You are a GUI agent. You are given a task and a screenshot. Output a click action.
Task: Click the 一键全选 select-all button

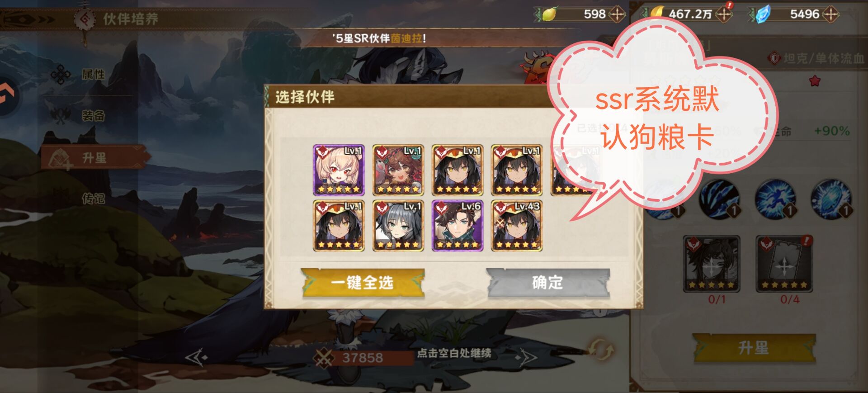(x=363, y=283)
